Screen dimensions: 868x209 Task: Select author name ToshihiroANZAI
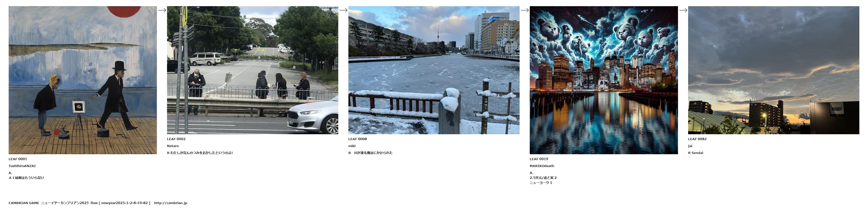tap(22, 166)
